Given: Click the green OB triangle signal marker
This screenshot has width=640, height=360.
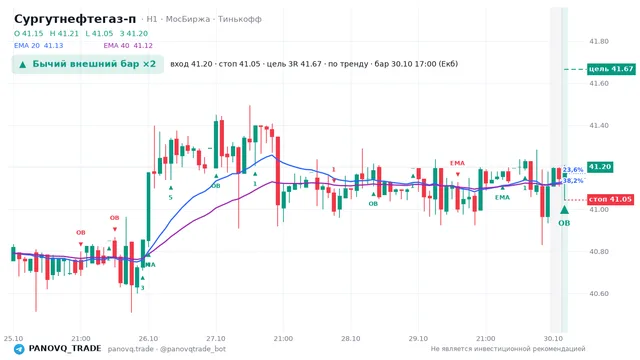Looking at the screenshot, I should 564,210.
